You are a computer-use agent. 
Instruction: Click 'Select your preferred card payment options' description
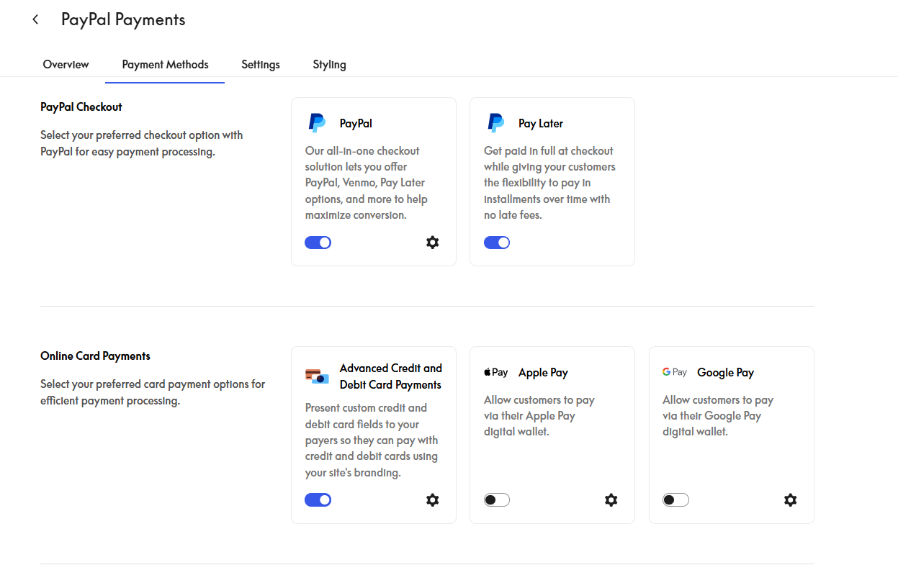click(x=153, y=392)
